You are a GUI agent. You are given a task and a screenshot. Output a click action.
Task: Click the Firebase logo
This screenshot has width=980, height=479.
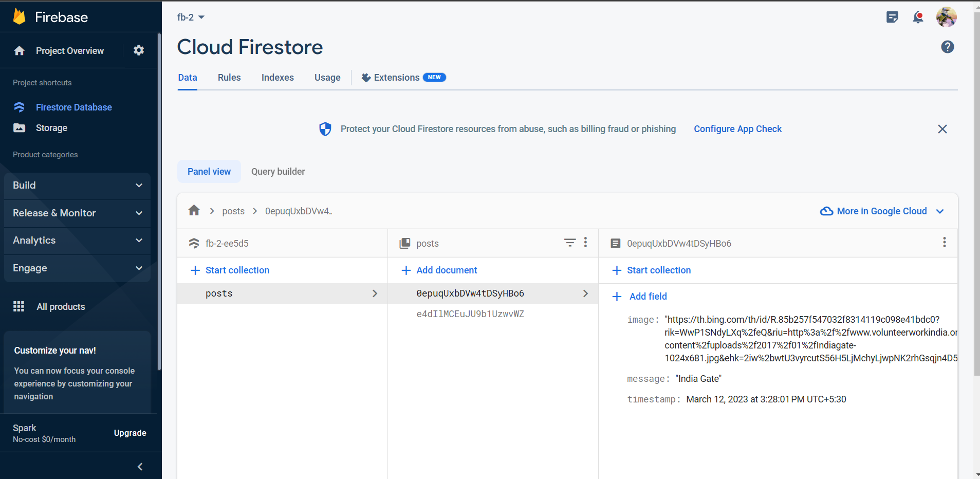[x=19, y=16]
